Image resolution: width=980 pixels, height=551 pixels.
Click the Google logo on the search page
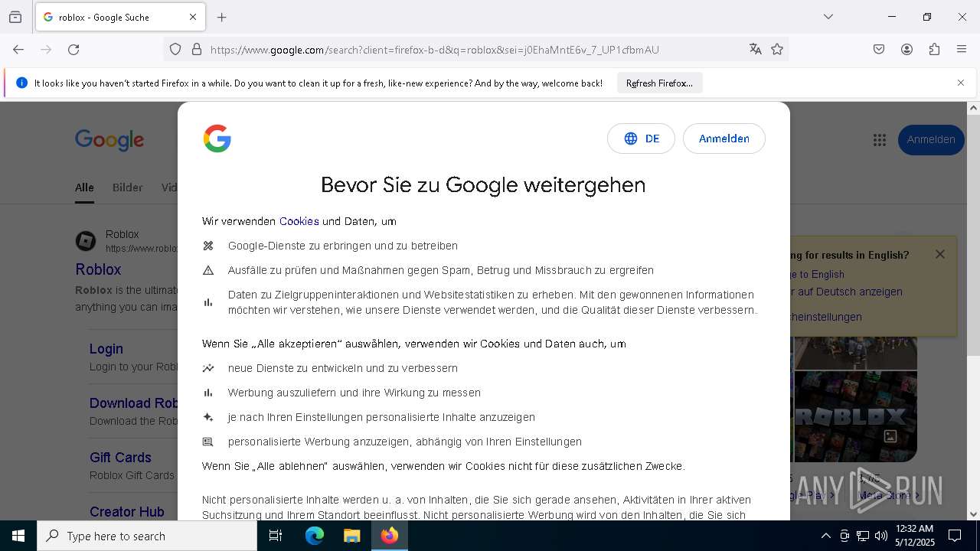click(x=109, y=140)
